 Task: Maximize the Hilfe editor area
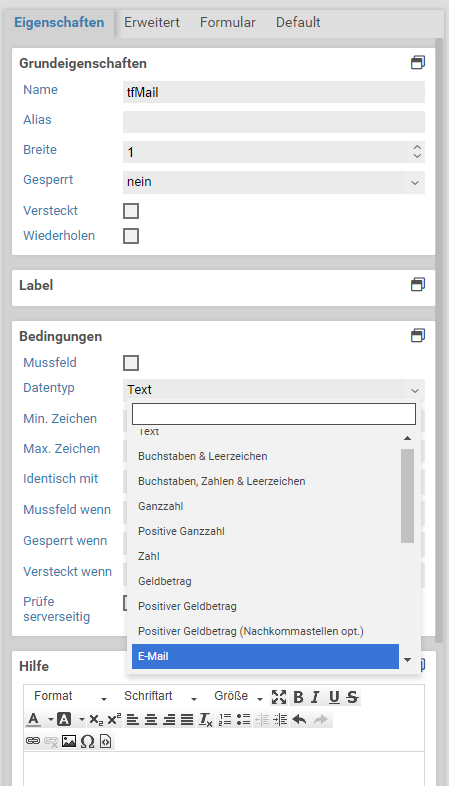click(x=279, y=697)
